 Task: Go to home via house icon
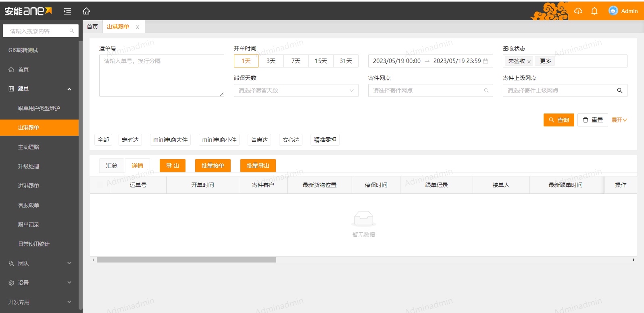pyautogui.click(x=86, y=11)
